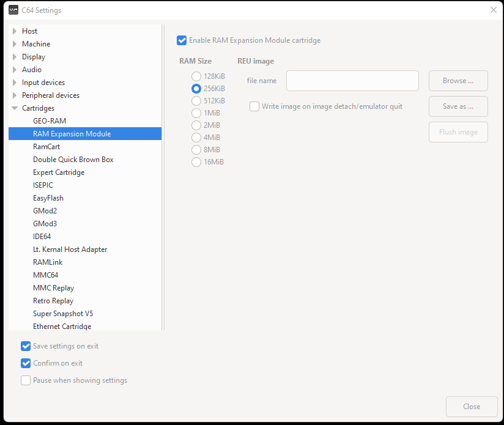Expand the Host tree node
504x425 pixels.
point(15,31)
